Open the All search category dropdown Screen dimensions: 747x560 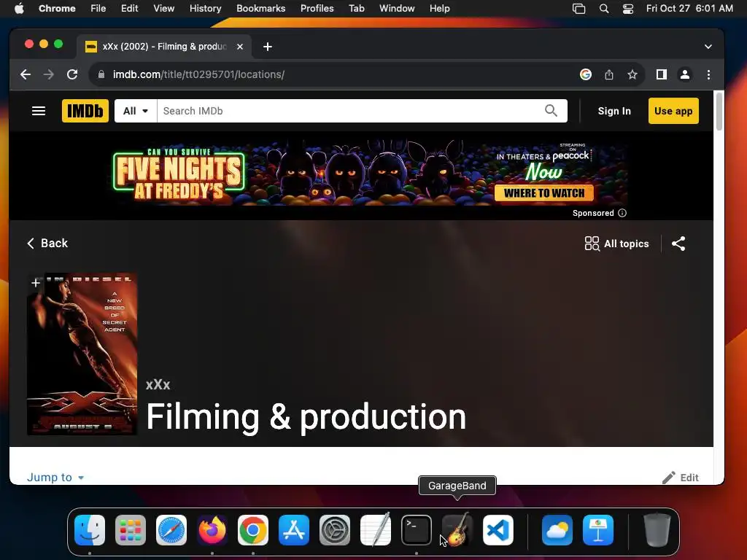click(136, 111)
